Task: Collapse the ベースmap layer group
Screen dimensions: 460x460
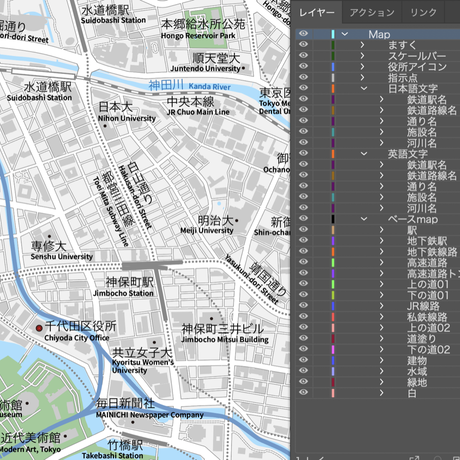Action: pyautogui.click(x=364, y=219)
